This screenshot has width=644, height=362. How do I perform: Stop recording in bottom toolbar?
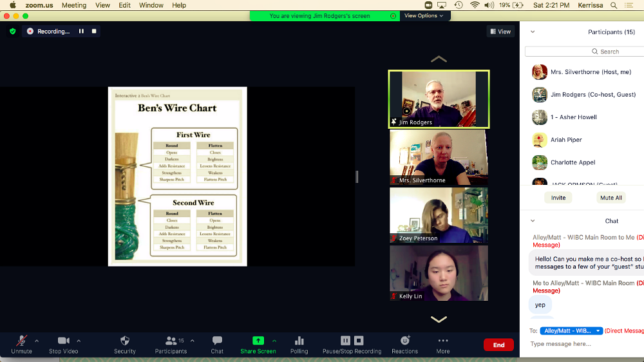(x=359, y=341)
